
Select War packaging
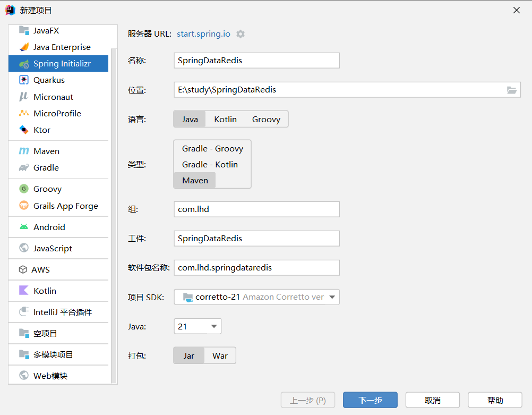(220, 355)
